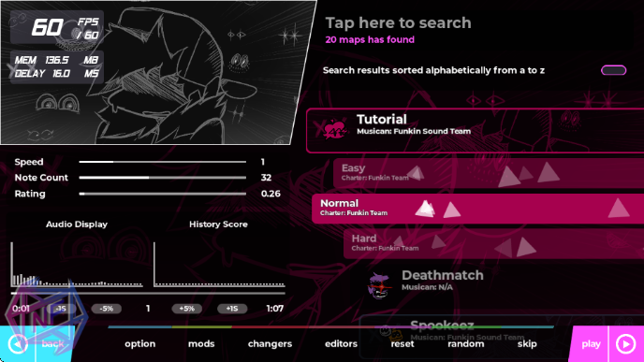This screenshot has height=362, width=644.
Task: Skip forward audio with +1S button
Action: 232,309
